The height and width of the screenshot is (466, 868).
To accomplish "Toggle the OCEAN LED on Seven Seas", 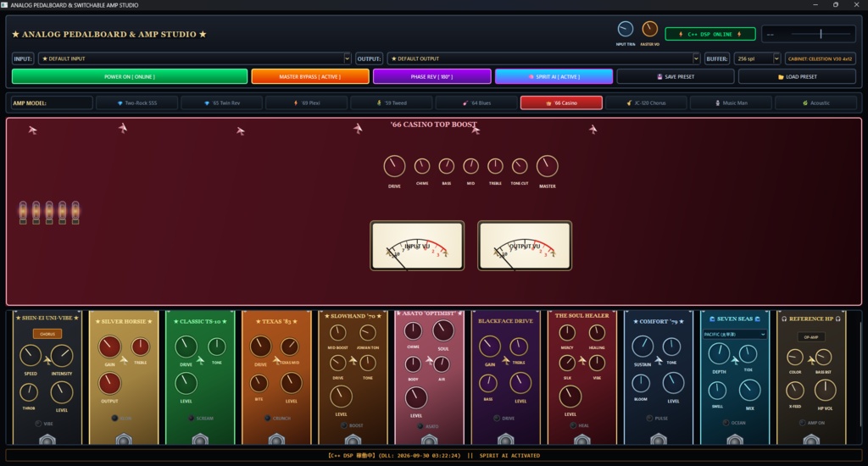I will tap(726, 422).
